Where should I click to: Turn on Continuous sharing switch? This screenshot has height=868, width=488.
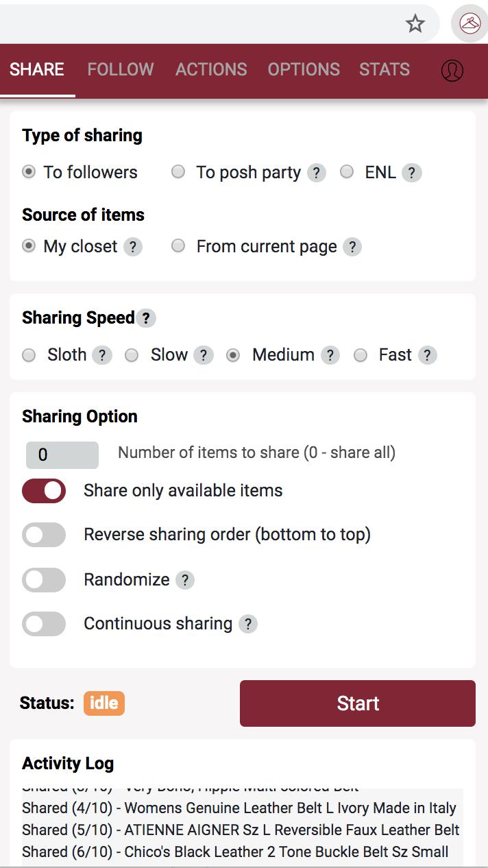coord(44,624)
